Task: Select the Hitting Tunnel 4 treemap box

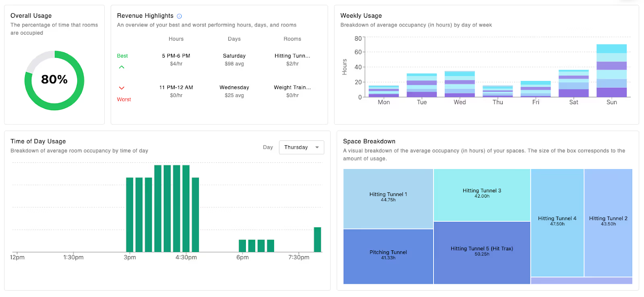Action: pos(557,223)
